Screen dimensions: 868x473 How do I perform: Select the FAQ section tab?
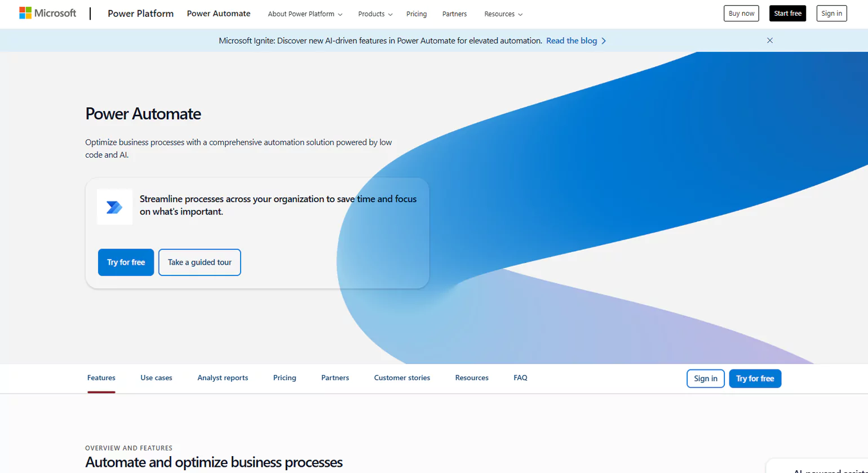[x=520, y=378]
